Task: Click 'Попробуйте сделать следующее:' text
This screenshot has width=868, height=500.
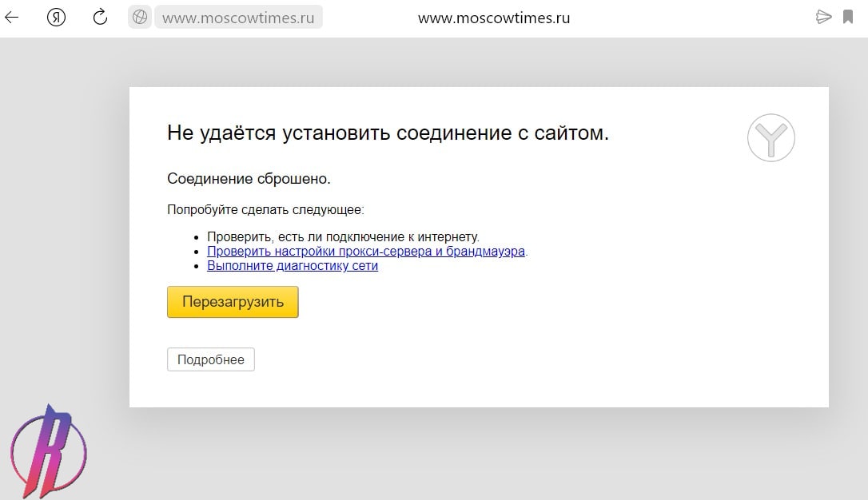Action: [265, 209]
